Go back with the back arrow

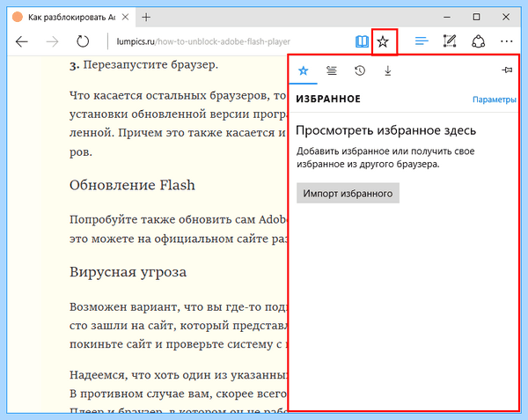(x=22, y=41)
